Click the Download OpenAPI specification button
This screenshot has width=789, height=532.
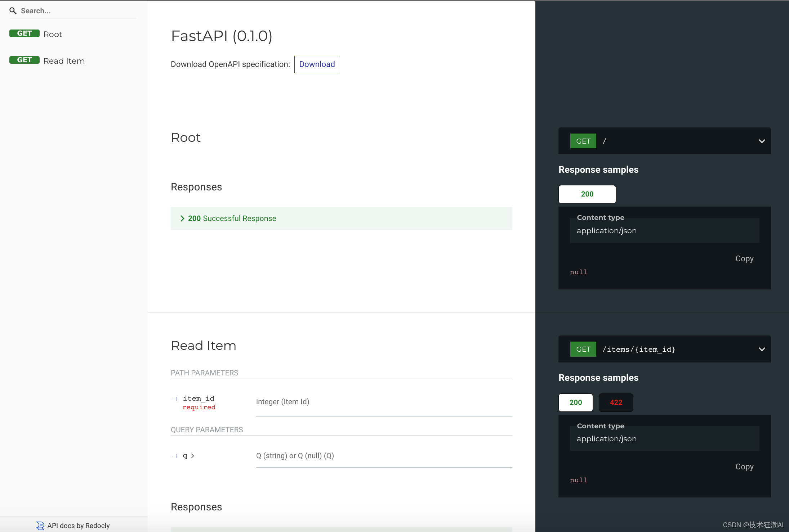[317, 64]
